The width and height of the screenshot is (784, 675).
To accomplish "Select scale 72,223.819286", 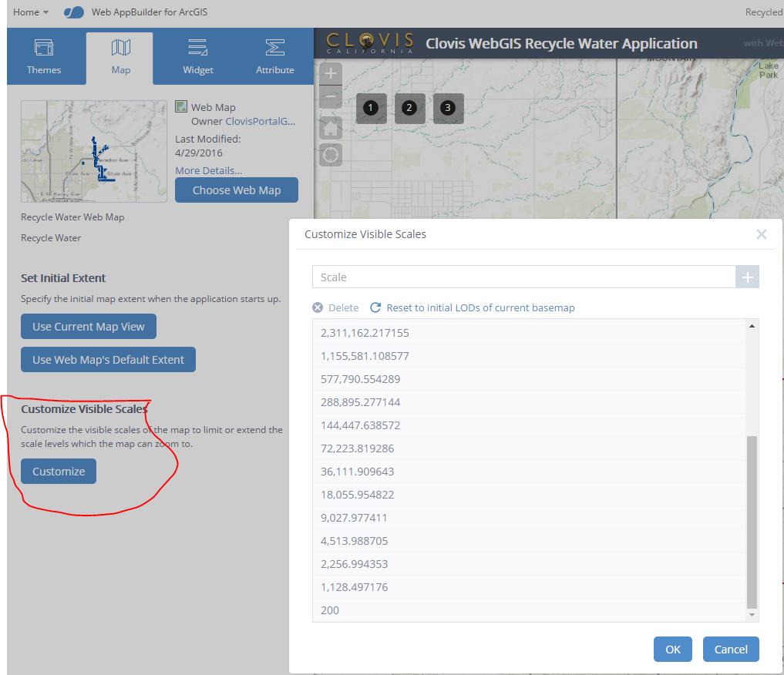I will click(x=529, y=448).
